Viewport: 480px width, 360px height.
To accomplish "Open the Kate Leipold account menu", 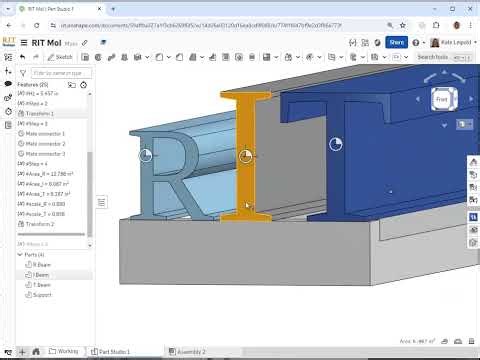I will [453, 42].
